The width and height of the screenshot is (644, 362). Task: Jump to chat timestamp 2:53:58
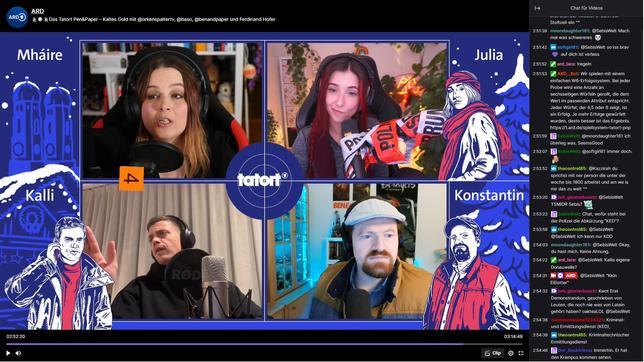(540, 229)
